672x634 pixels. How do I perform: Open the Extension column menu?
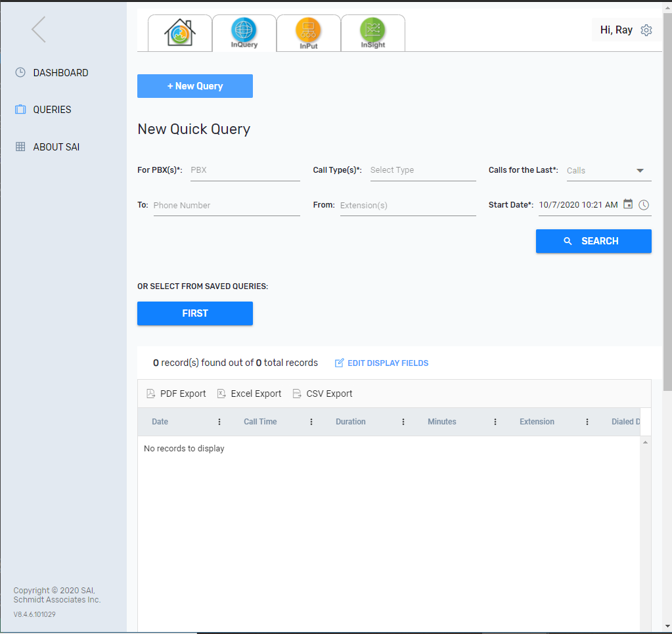pos(587,422)
